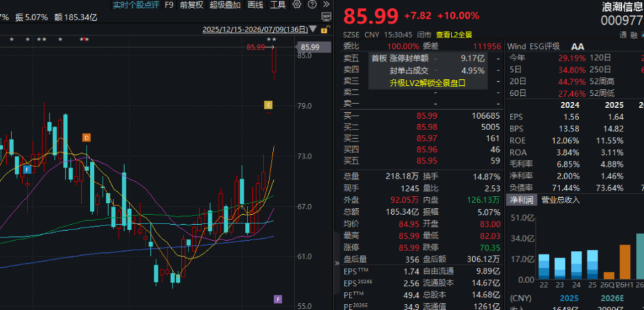This screenshot has width=644, height=310.
Task: Click the 今年 return 29.19%
Action: pos(572,58)
